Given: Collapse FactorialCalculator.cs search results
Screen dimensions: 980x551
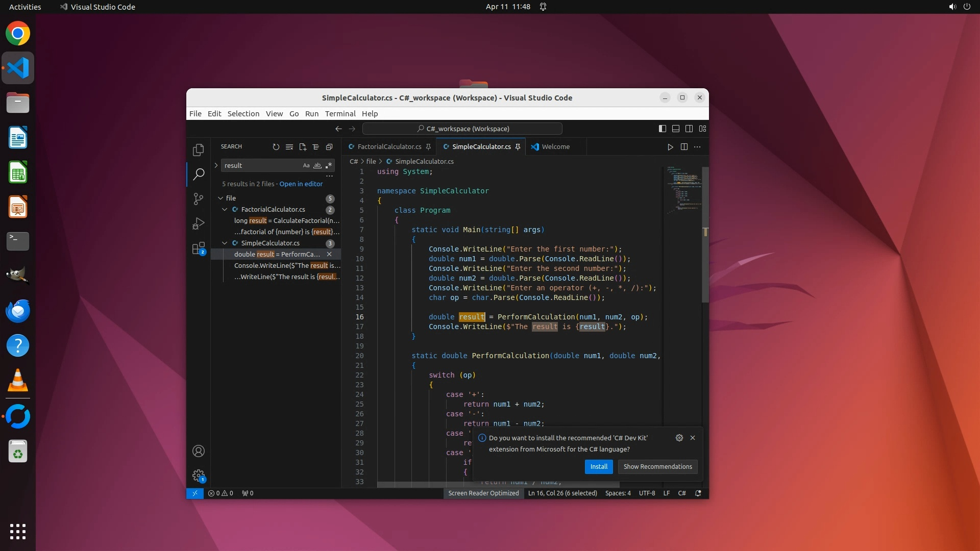Looking at the screenshot, I should coord(225,210).
